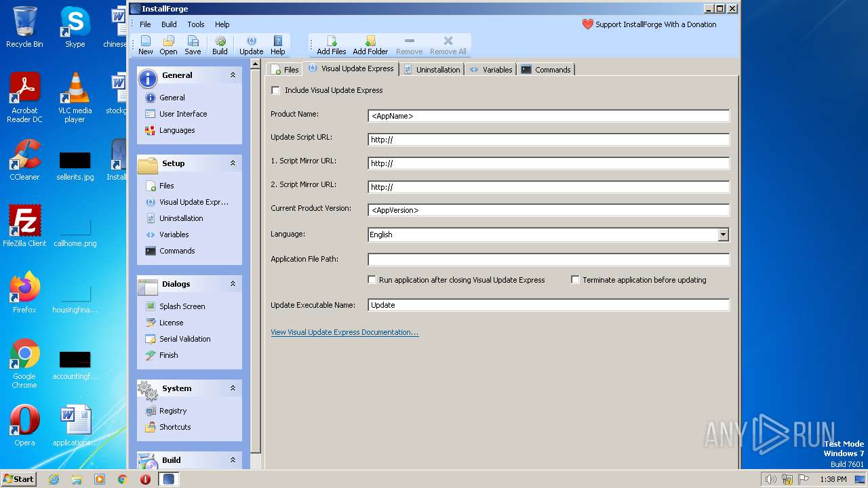The width and height of the screenshot is (868, 488).
Task: Click the New project toolbar icon
Action: pos(146,45)
